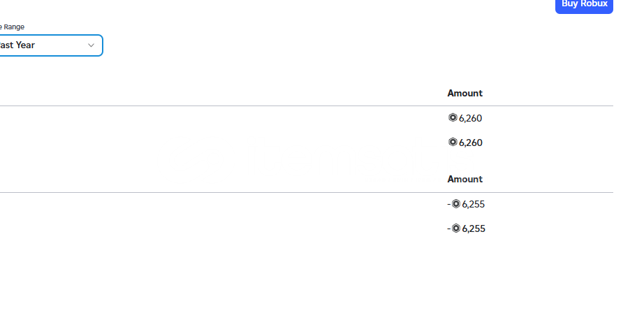Image resolution: width=644 pixels, height=320 pixels.
Task: Click minus sign before bottom 6,255 Robux icon
Action: 449,228
